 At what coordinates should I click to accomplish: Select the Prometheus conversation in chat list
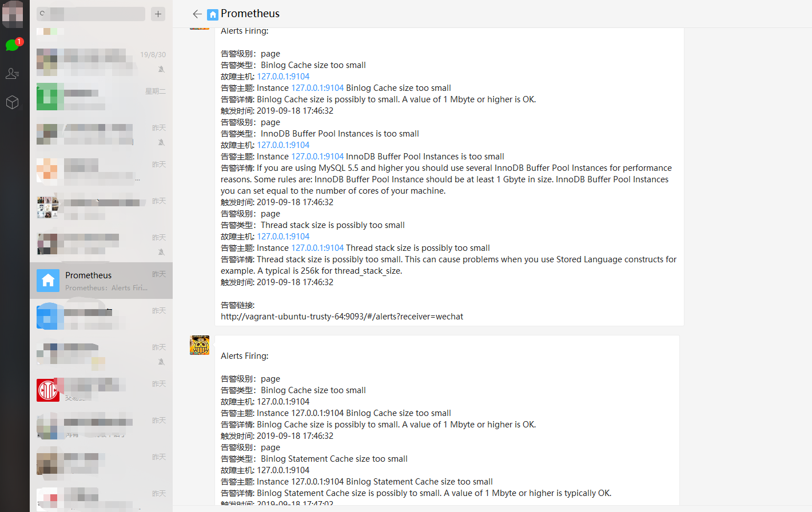[x=101, y=281]
